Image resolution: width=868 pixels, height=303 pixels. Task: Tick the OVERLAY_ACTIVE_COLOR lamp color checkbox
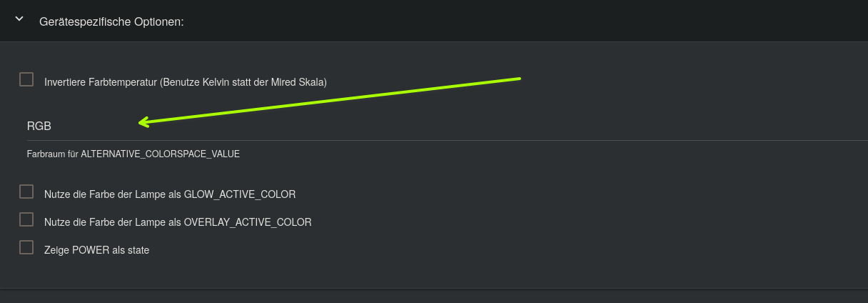click(26, 219)
